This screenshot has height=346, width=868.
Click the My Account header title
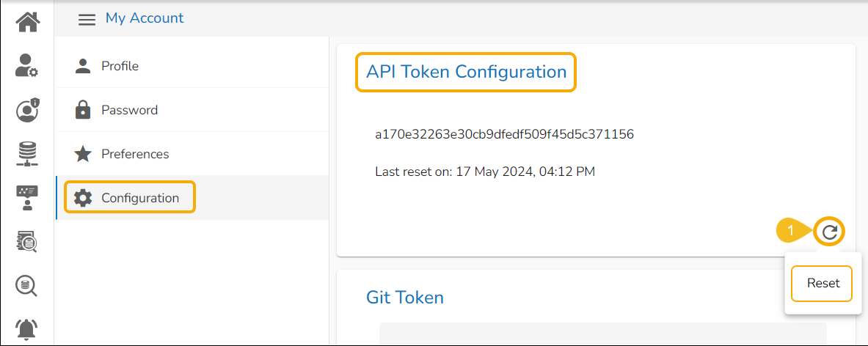[145, 18]
